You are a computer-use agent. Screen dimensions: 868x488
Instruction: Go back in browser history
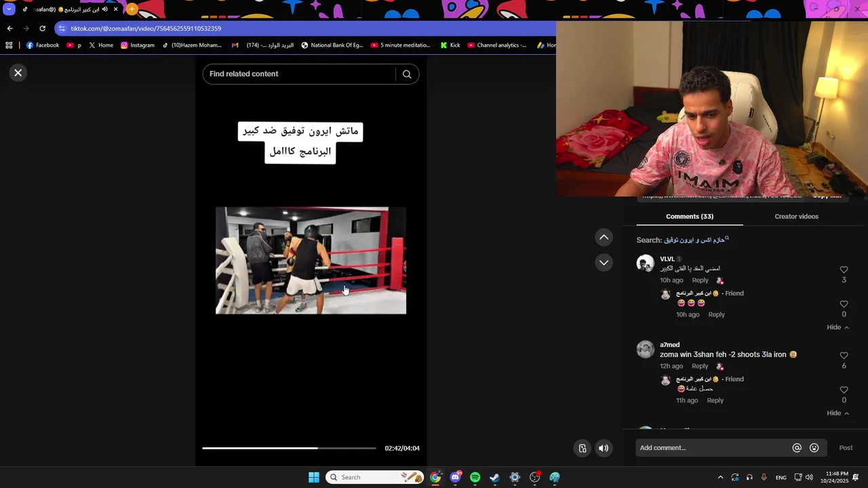tap(9, 28)
